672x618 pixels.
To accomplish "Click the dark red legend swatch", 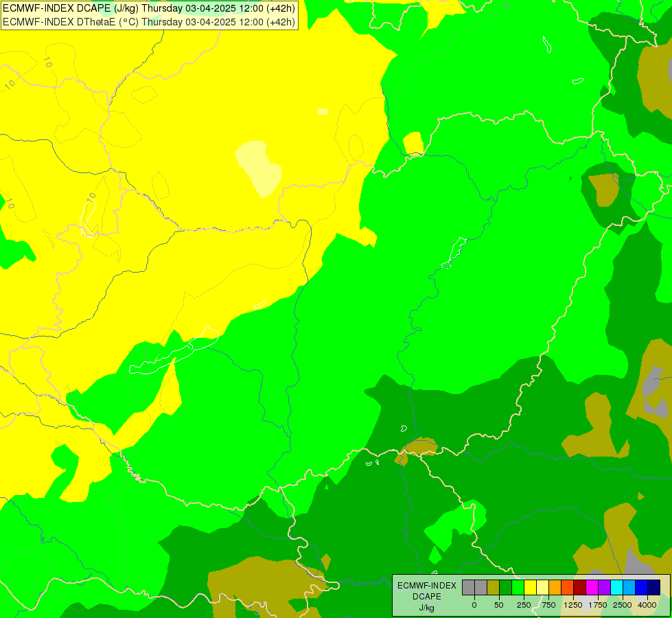I will (x=580, y=587).
